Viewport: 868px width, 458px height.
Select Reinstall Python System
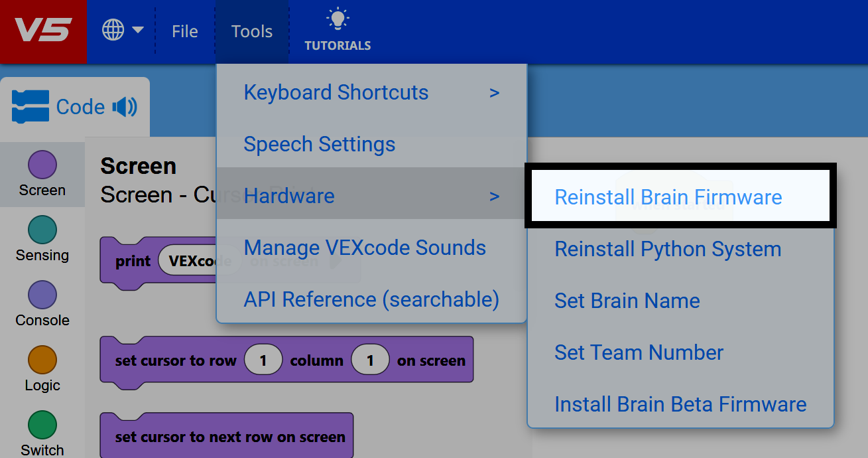667,249
